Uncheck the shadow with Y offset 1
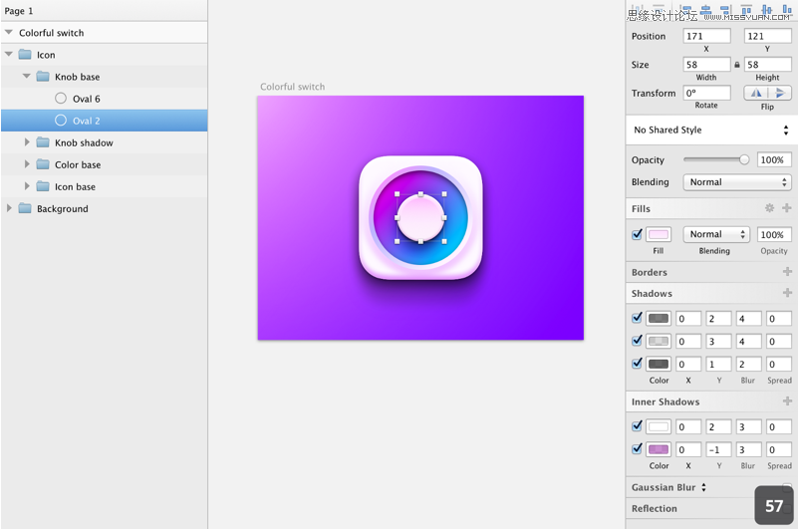The height and width of the screenshot is (532, 800). click(637, 364)
